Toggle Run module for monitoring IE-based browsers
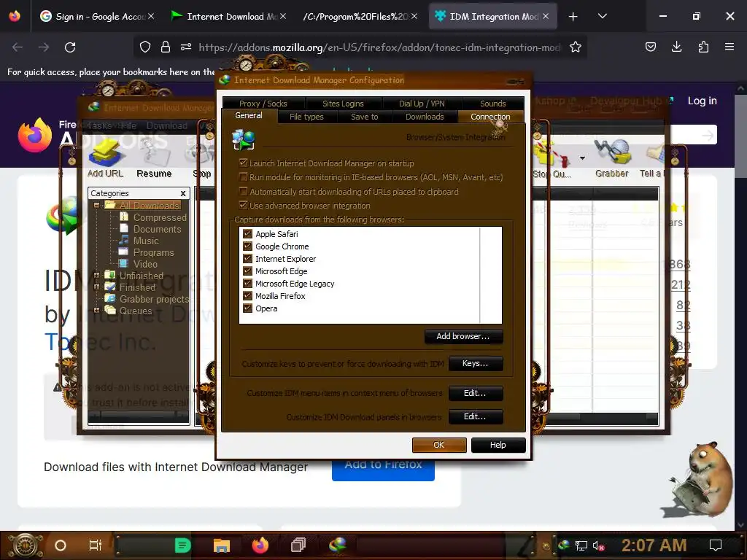Viewport: 747px width, 560px height. pyautogui.click(x=244, y=177)
